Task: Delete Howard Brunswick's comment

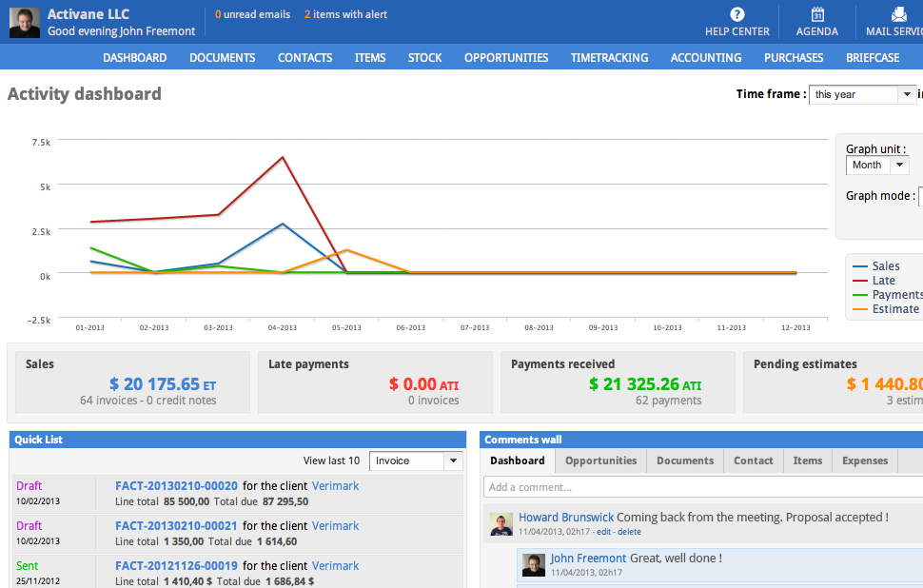Action: coord(629,532)
